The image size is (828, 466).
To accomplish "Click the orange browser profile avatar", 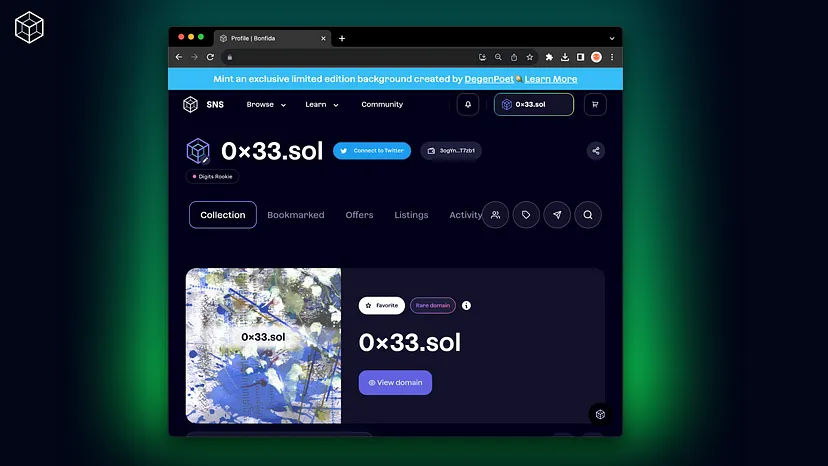I will (596, 57).
